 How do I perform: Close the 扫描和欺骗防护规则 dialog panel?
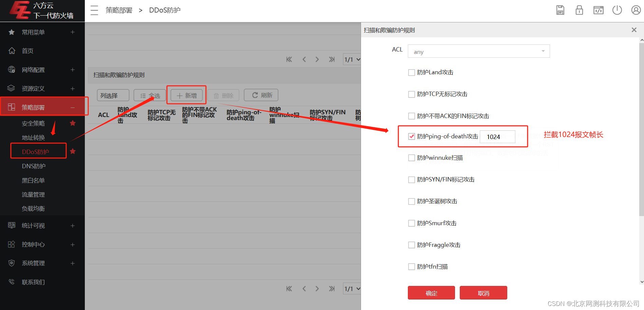(x=634, y=30)
